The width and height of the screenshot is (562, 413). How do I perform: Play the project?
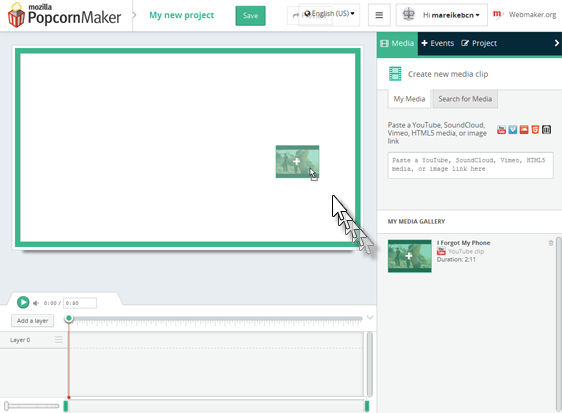[23, 302]
